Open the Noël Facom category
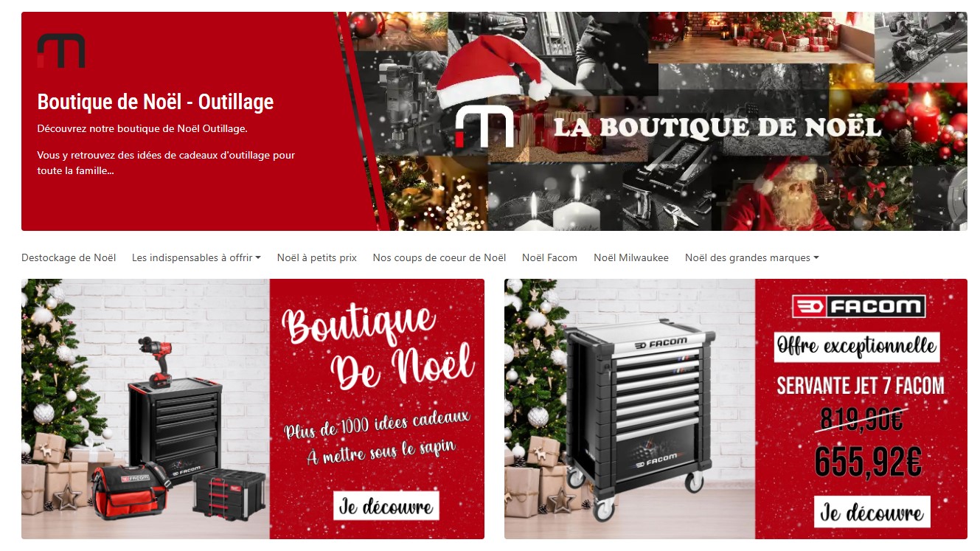Screen dimensions: 980x551 [x=549, y=257]
